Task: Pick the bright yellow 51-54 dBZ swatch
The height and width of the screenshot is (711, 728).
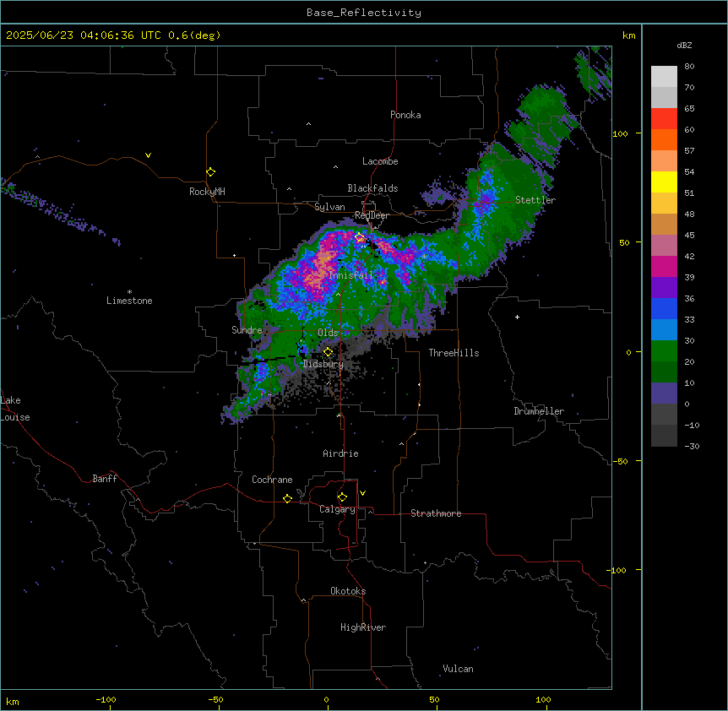Action: point(664,182)
